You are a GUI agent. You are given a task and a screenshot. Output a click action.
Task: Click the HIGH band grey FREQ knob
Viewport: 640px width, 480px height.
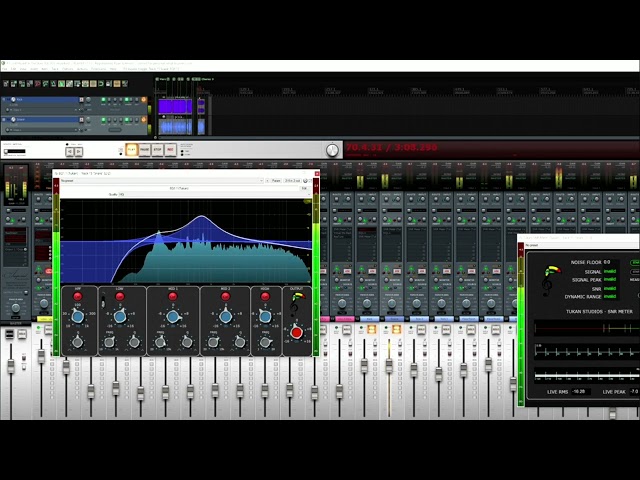pos(265,342)
